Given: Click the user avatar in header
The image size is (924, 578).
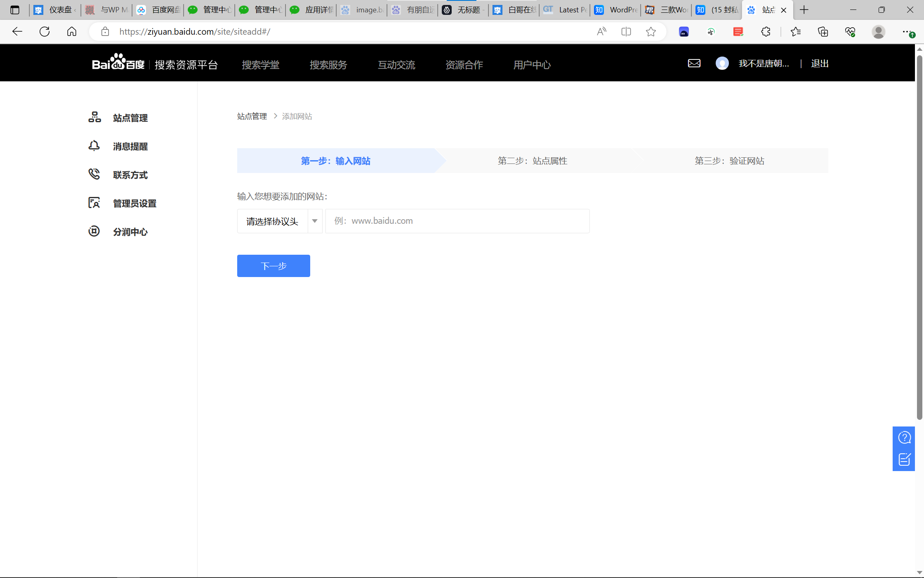Looking at the screenshot, I should coord(722,63).
